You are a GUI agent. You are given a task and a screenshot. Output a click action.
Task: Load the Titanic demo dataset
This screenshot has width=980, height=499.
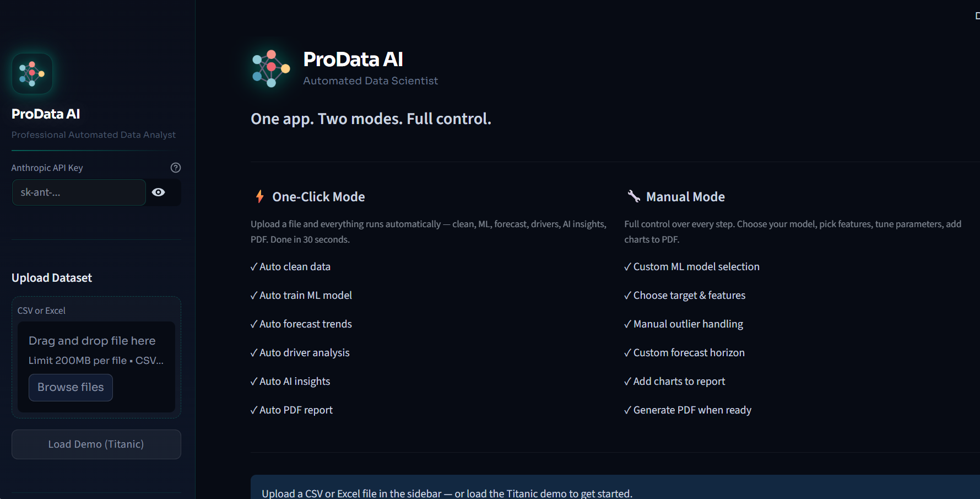(x=95, y=444)
